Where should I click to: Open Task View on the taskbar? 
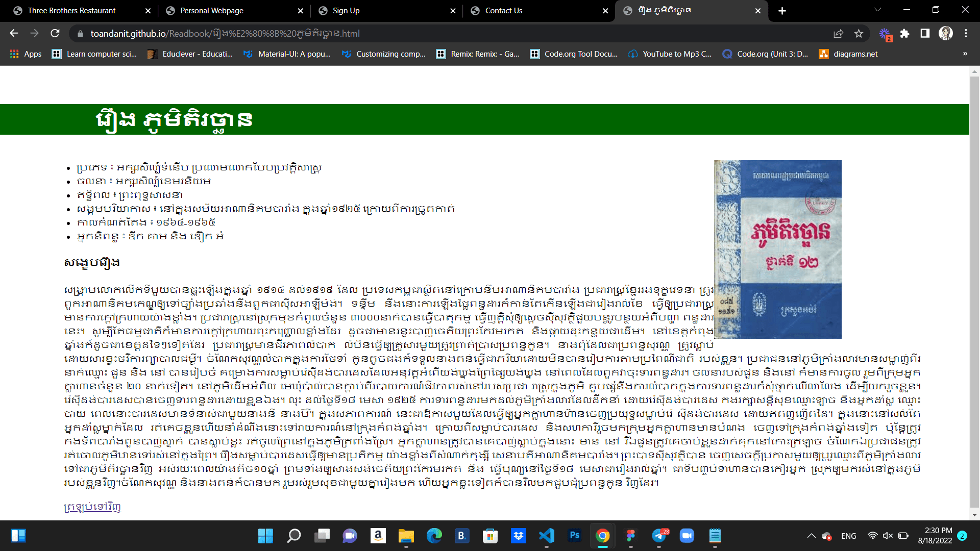[x=322, y=536]
